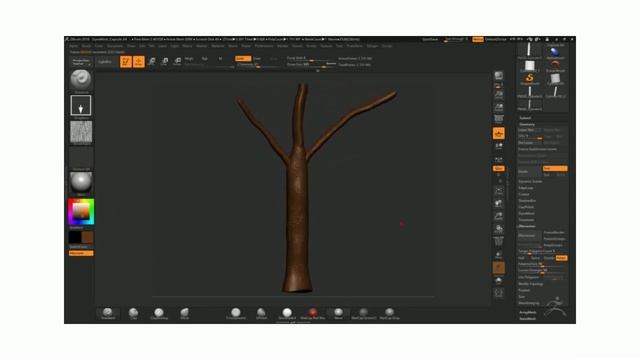The width and height of the screenshot is (640, 360).
Task: Collapse the ZRemesher section header
Action: point(527,227)
